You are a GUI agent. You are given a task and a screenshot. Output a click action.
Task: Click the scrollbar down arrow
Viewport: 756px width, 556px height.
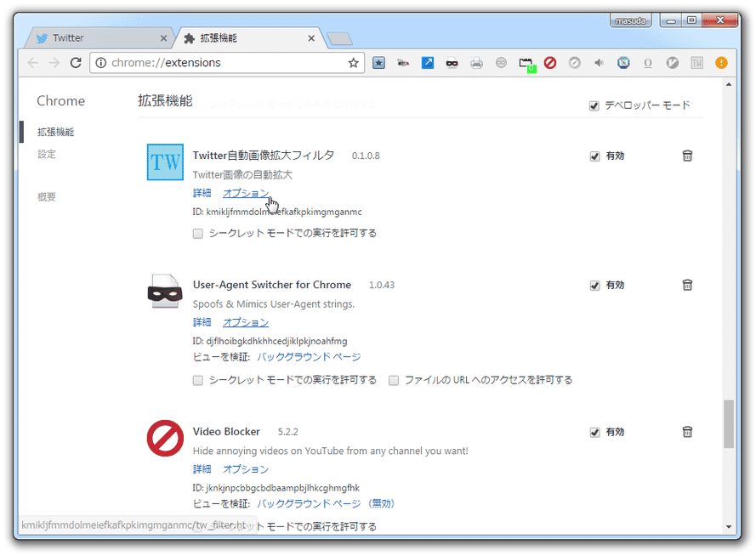click(x=729, y=526)
